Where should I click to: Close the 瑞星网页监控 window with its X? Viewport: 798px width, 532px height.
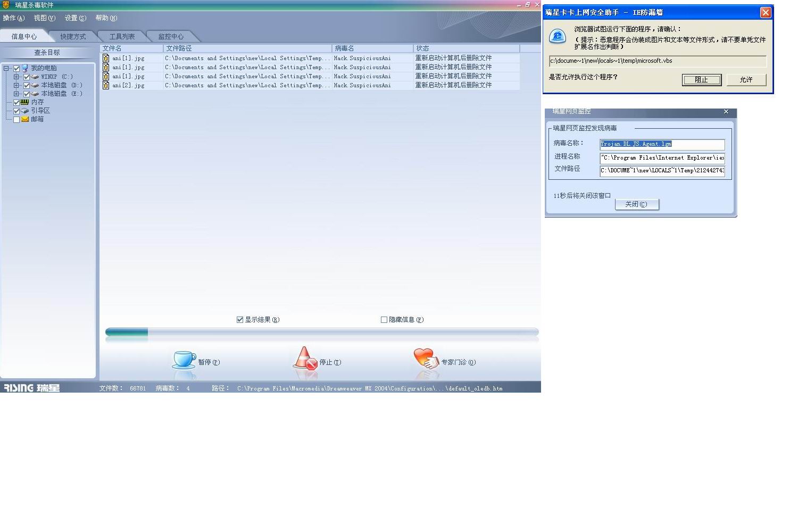(x=726, y=112)
